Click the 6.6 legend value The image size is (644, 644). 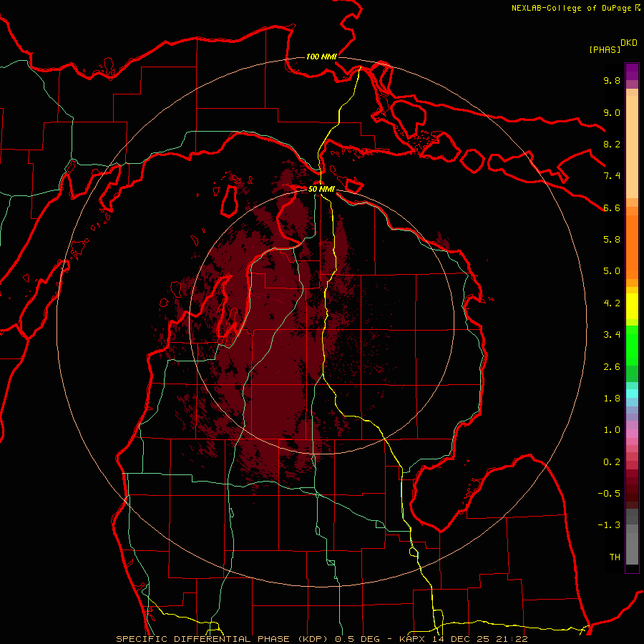pyautogui.click(x=612, y=208)
